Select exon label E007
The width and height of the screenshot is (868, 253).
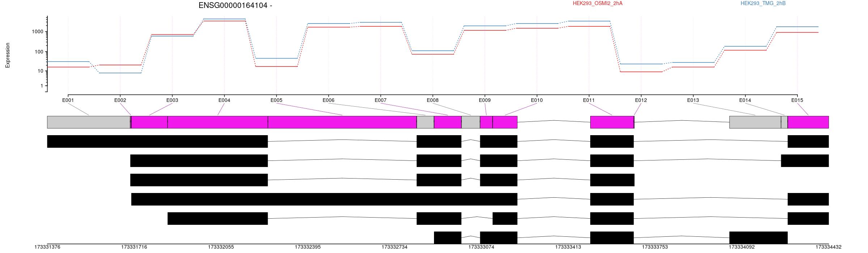point(380,100)
